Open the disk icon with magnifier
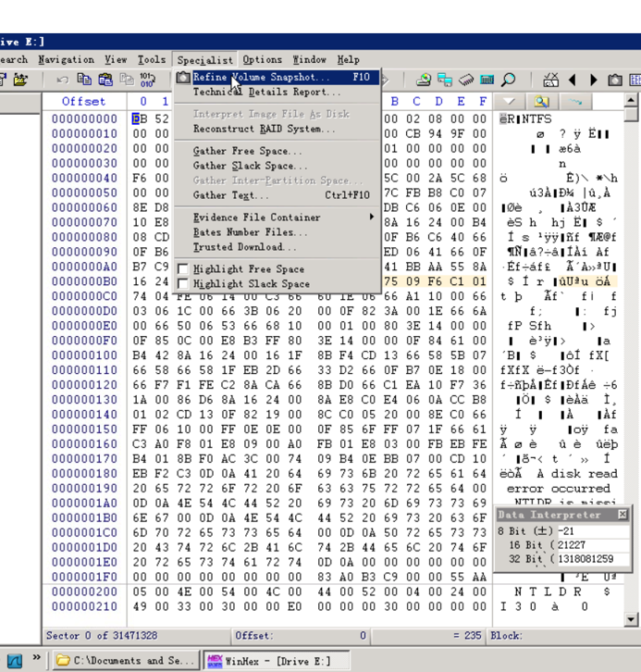Viewport: 641px width, 672px height. click(x=423, y=80)
